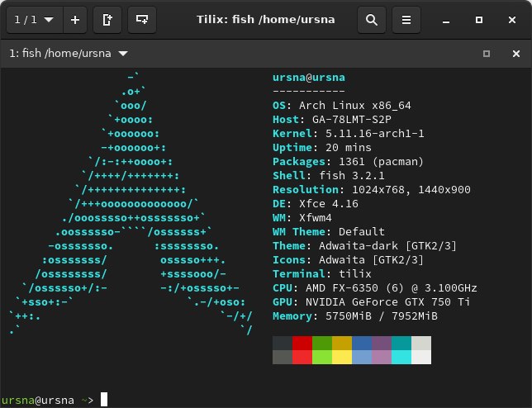Image resolution: width=532 pixels, height=408 pixels.
Task: Click the '5750MiB / 7952MiB' memory value
Action: click(x=382, y=316)
